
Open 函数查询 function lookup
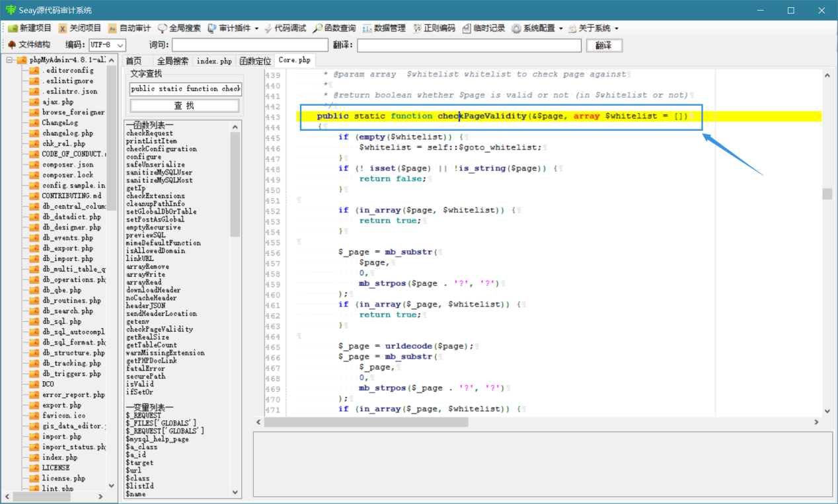[x=334, y=28]
